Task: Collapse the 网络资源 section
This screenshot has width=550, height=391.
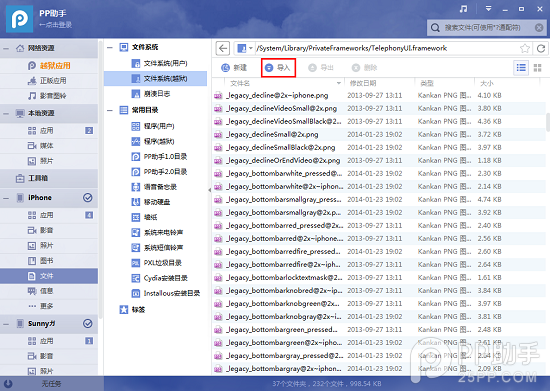Action: (6, 48)
